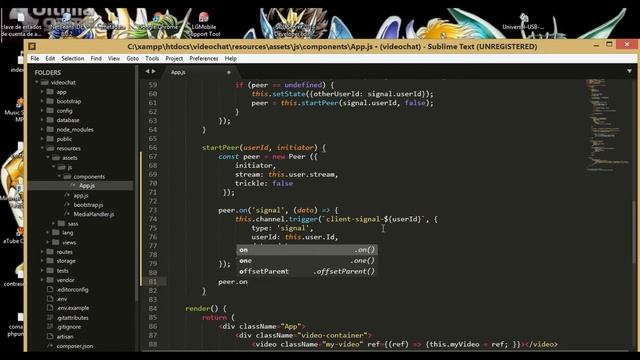The height and width of the screenshot is (360, 640).
Task: Open composer.json file
Action: pos(74,346)
